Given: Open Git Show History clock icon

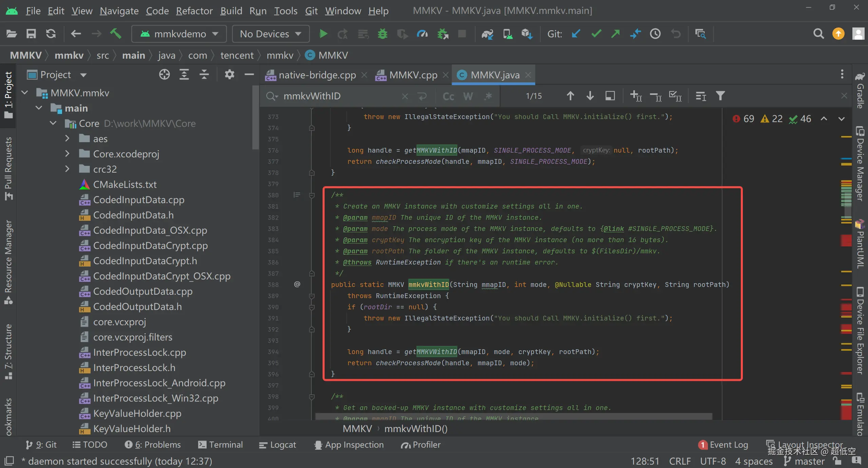Looking at the screenshot, I should coord(655,34).
